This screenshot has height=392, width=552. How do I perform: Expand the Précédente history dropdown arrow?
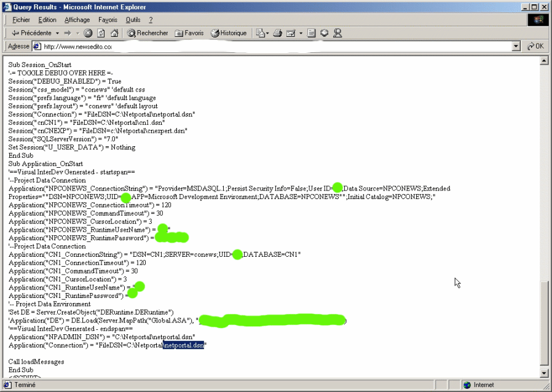[57, 33]
